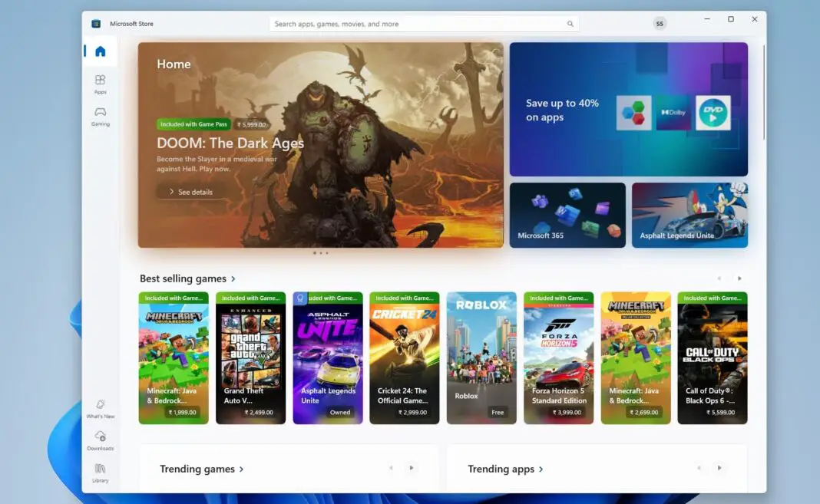Open the Microsoft 365 tile
The width and height of the screenshot is (820, 504).
pyautogui.click(x=567, y=214)
